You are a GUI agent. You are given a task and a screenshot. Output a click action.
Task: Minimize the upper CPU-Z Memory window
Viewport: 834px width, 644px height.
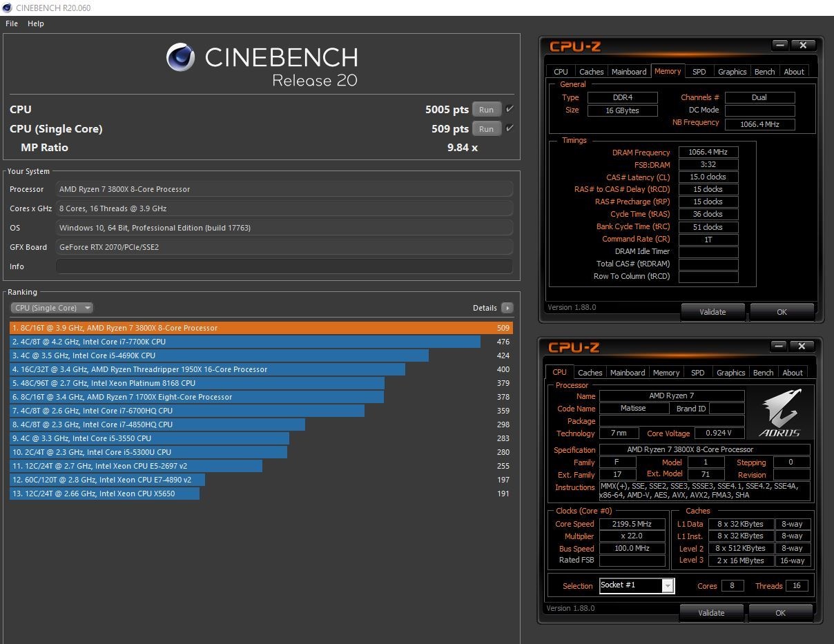(x=780, y=46)
